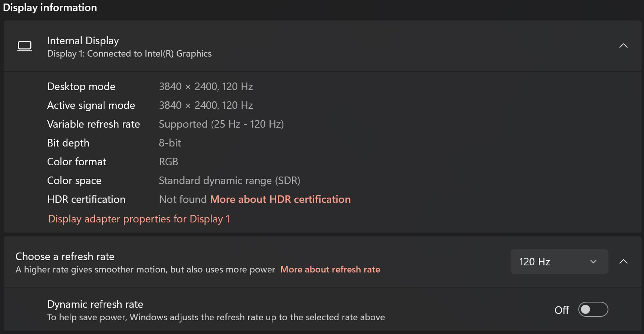Toggle the Dynamic refresh rate switch

593,310
